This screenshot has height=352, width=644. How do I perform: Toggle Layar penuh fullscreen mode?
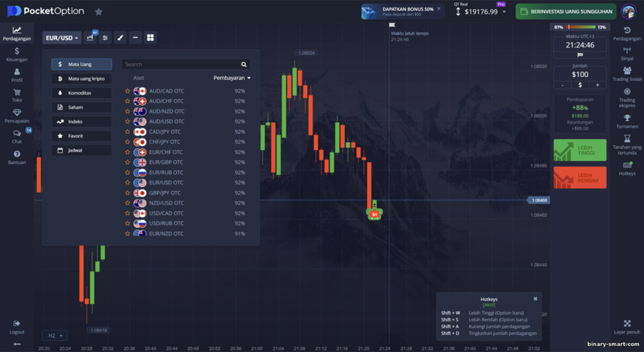pos(627,327)
